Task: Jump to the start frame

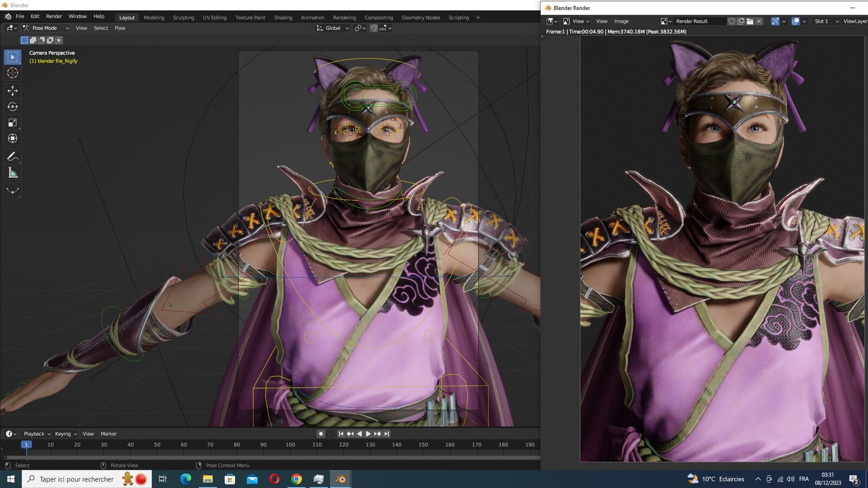Action: [341, 434]
